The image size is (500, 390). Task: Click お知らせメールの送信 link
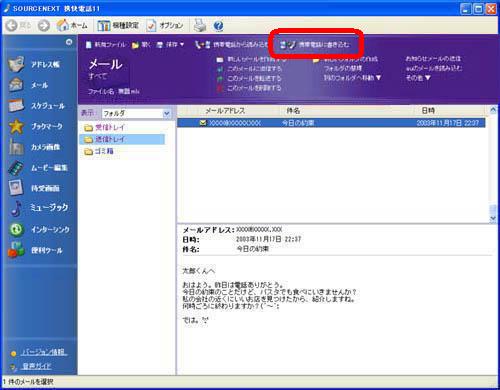433,59
